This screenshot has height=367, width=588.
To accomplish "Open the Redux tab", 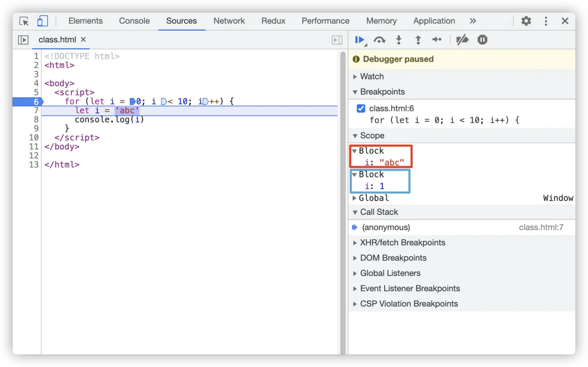I will pyautogui.click(x=273, y=21).
